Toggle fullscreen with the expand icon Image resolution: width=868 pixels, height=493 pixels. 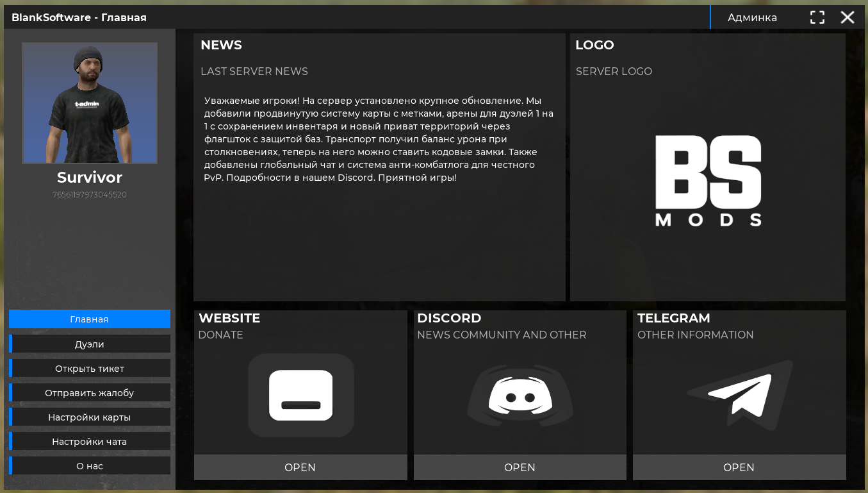[x=817, y=17]
